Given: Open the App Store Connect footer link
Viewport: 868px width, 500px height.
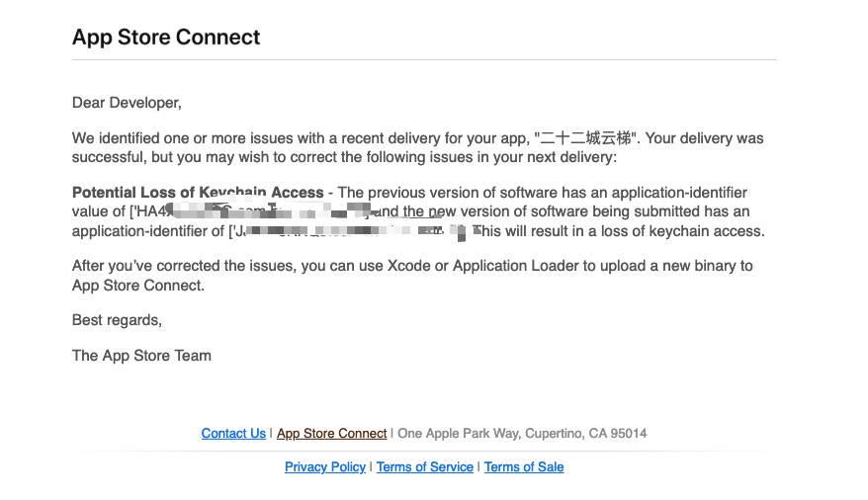Looking at the screenshot, I should tap(332, 434).
